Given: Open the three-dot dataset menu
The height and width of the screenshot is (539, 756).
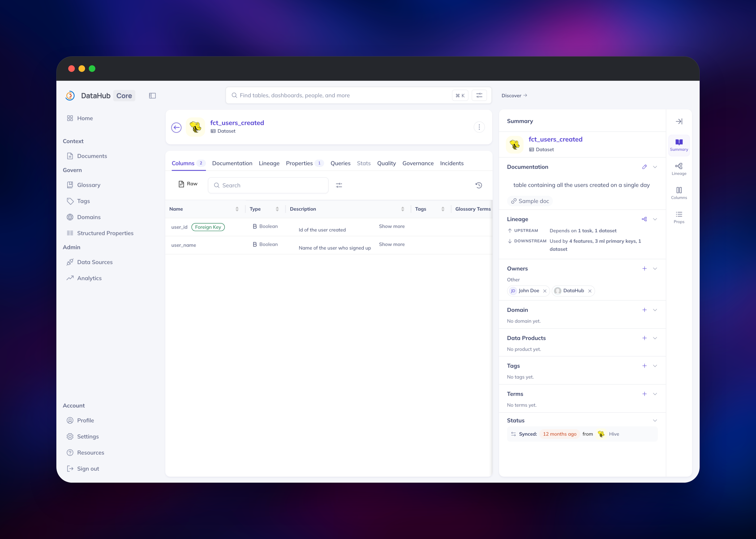Looking at the screenshot, I should click(479, 127).
